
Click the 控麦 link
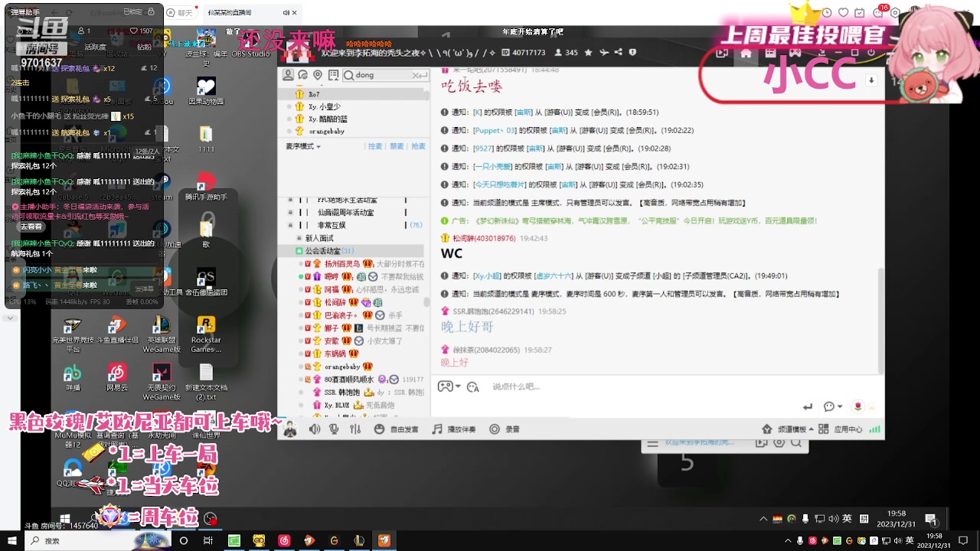pos(375,146)
